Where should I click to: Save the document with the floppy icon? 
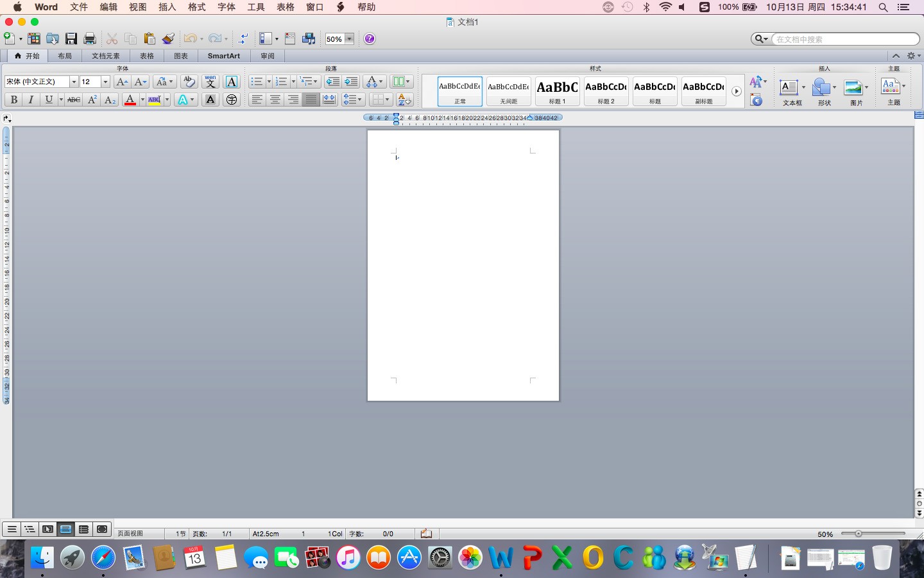[71, 39]
